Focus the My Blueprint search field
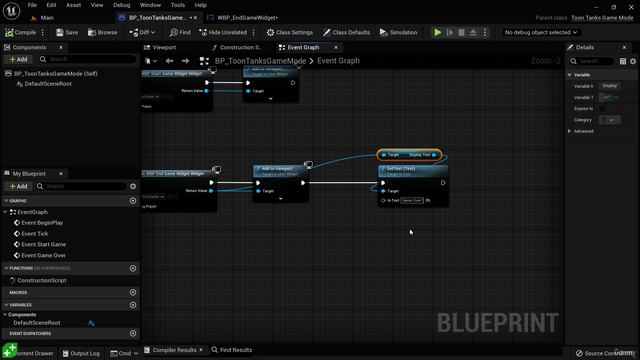The width and height of the screenshot is (640, 360). coord(81,186)
